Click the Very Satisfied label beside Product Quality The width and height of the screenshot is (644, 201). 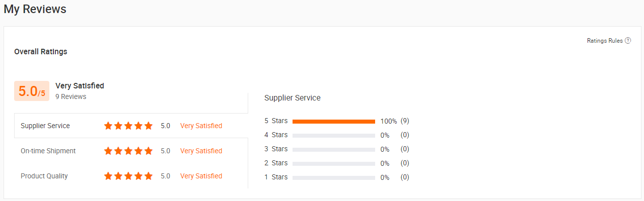point(201,176)
